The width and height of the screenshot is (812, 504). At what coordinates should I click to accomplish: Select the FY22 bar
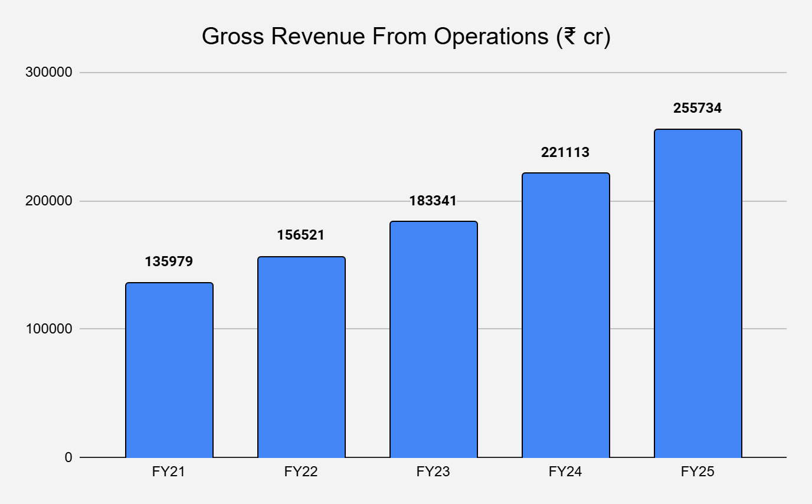(301, 357)
